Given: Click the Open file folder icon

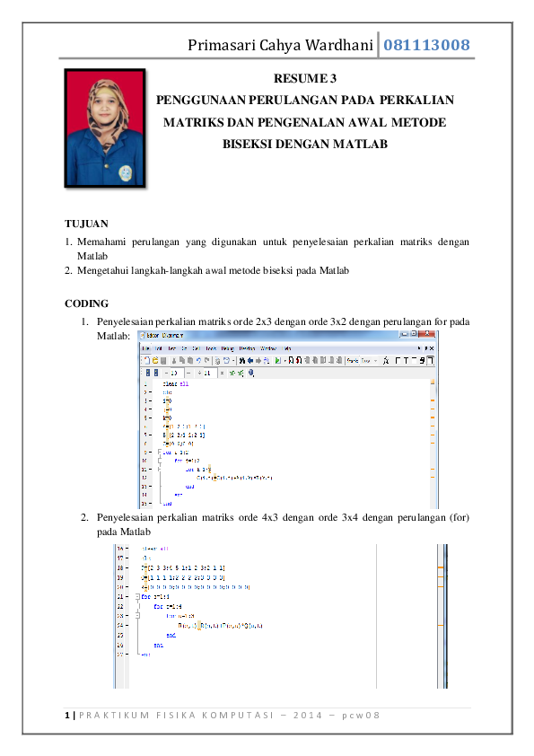Looking at the screenshot, I should pyautogui.click(x=155, y=360).
